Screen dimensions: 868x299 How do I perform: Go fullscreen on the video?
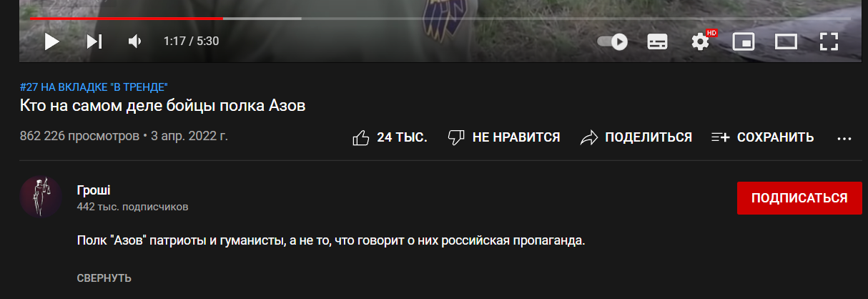(x=829, y=41)
